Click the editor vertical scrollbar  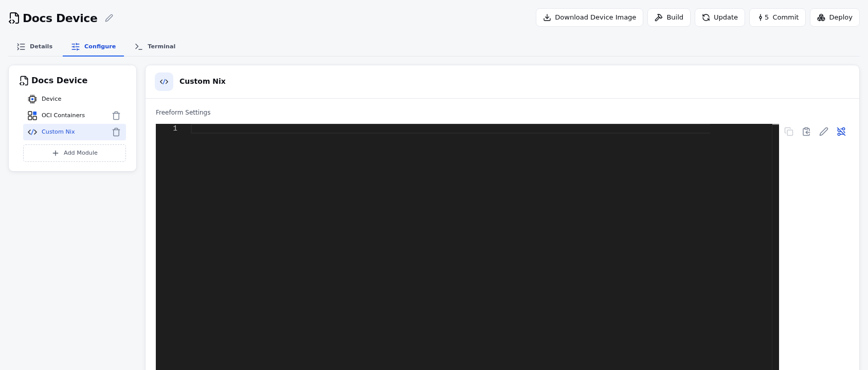[775, 247]
